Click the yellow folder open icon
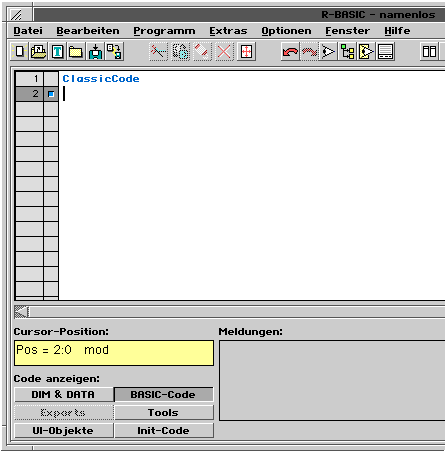446x452 pixels. [x=76, y=52]
